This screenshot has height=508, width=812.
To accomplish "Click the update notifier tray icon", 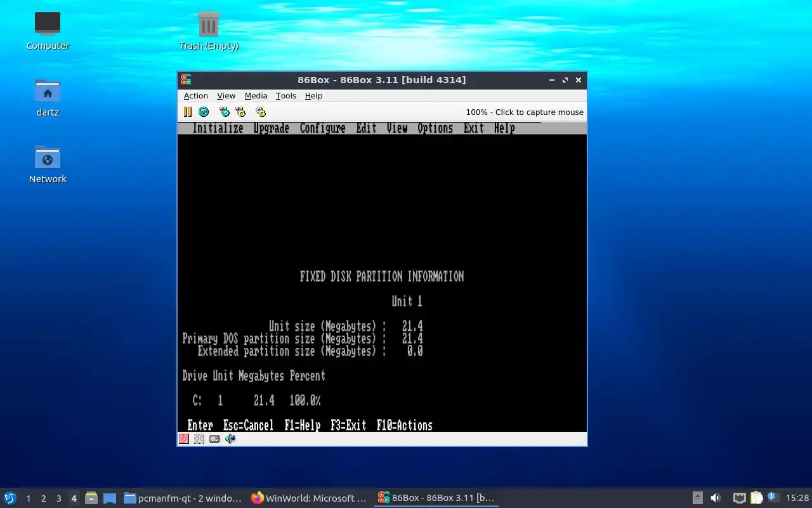I will (x=773, y=497).
